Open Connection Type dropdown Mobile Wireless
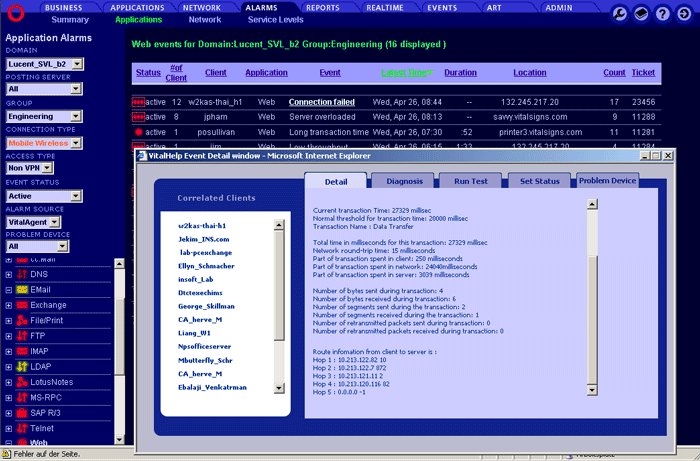Image resolution: width=700 pixels, height=461 pixels. [x=44, y=143]
